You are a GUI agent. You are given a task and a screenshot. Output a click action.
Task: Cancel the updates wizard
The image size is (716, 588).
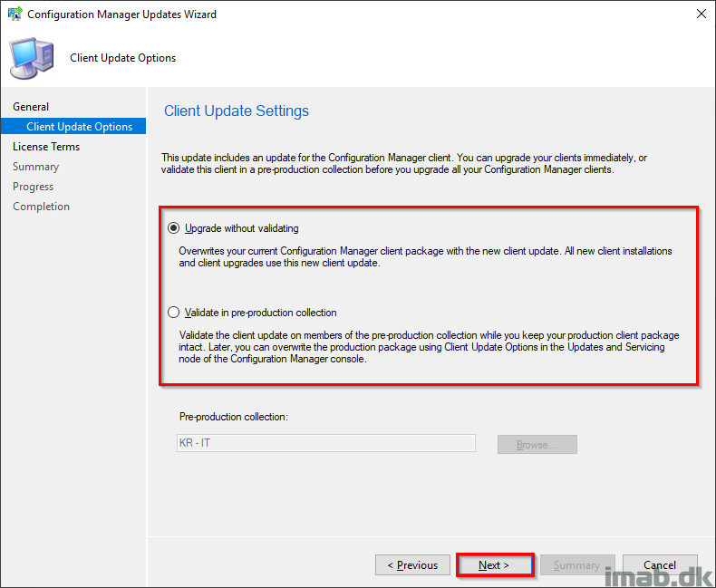click(660, 565)
